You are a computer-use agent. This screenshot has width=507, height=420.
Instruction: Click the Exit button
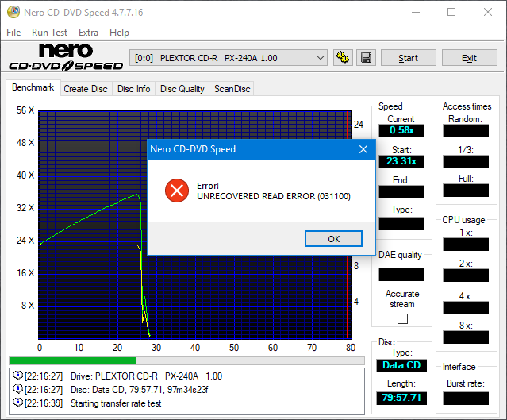[469, 58]
